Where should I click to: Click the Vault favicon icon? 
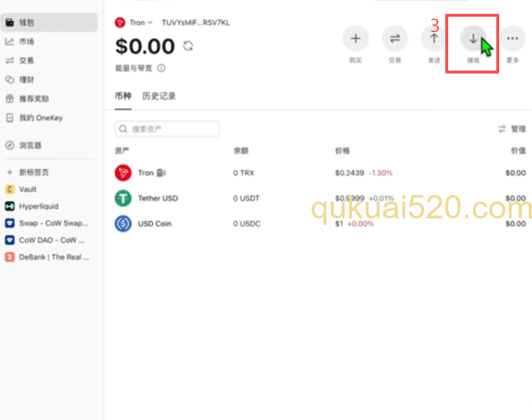click(10, 189)
